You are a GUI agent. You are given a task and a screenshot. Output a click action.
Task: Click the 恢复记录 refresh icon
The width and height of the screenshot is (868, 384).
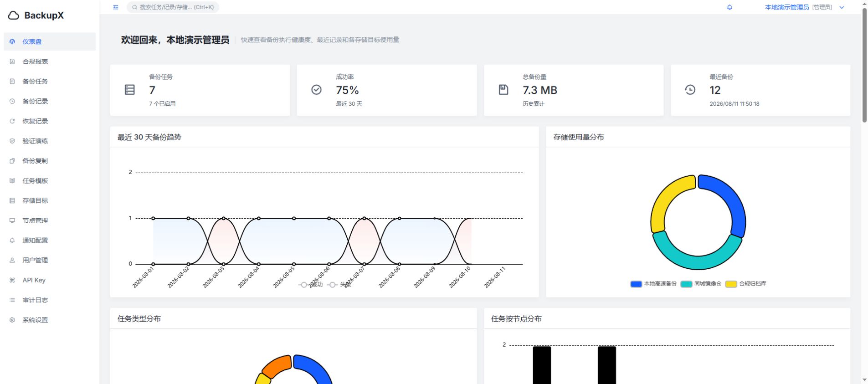[x=12, y=121]
